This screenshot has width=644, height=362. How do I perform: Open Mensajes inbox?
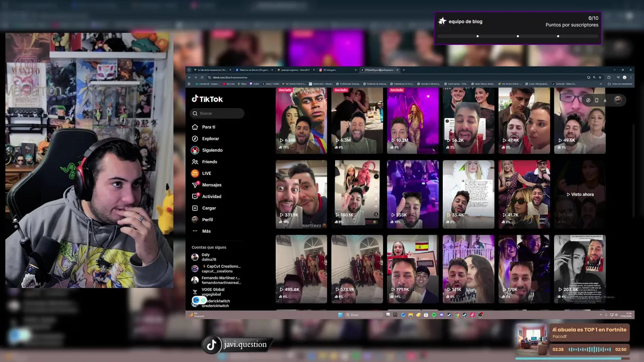(x=206, y=185)
